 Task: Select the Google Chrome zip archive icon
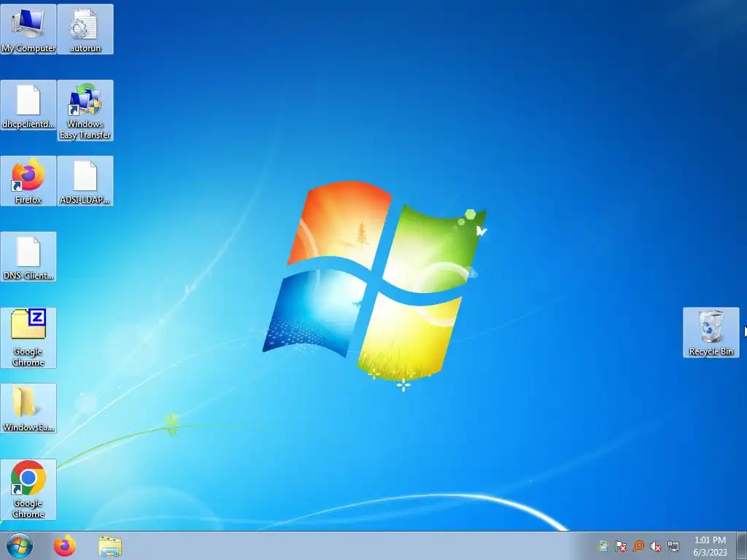pyautogui.click(x=28, y=338)
